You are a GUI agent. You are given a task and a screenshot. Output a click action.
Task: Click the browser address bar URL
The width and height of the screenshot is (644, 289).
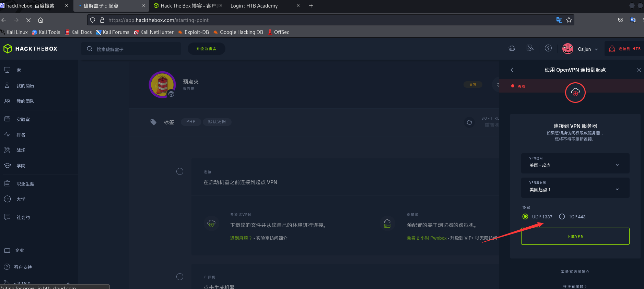159,20
